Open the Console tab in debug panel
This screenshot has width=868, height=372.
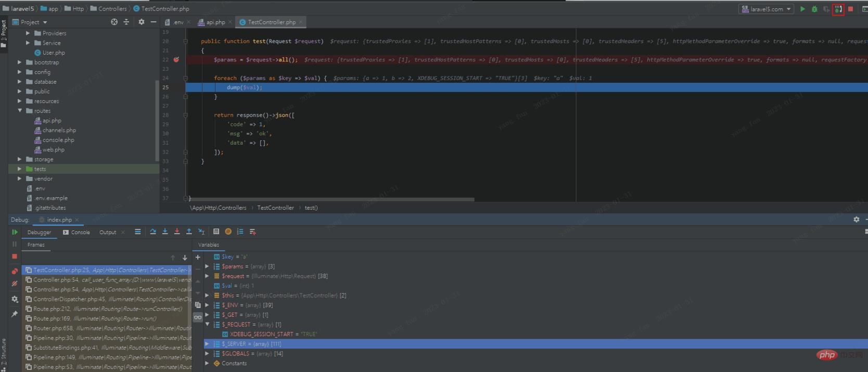76,232
